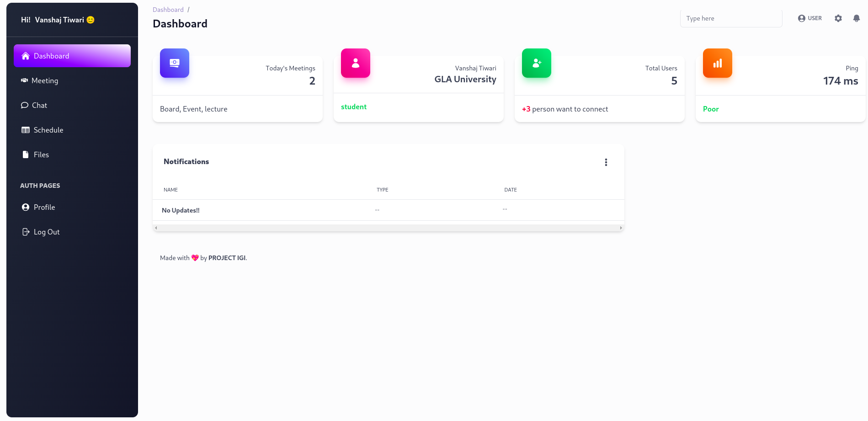
Task: Go to Chat in sidebar
Action: point(39,105)
